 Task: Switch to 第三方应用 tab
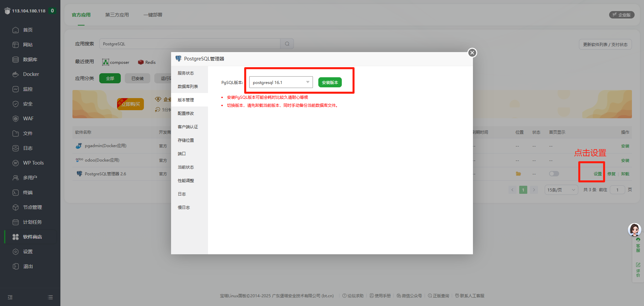117,15
